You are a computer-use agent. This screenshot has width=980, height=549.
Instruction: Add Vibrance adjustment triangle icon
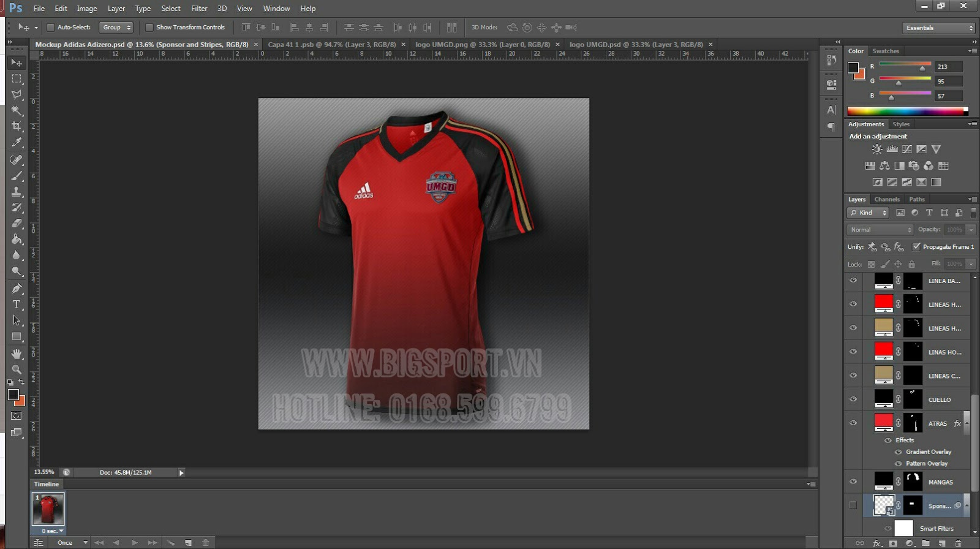pos(936,150)
